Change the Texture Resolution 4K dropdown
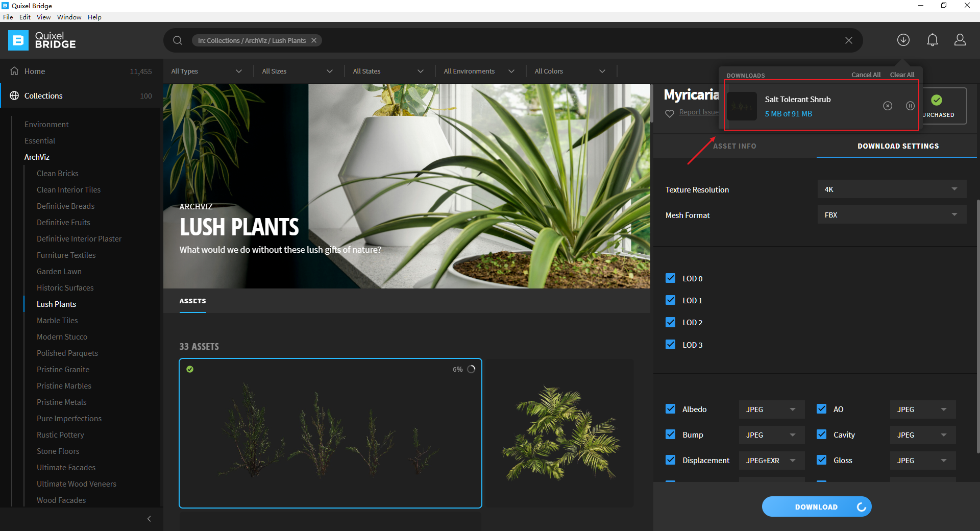 click(x=892, y=189)
